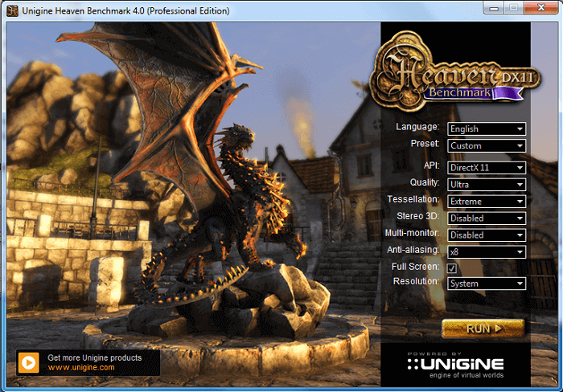Click the Unigine Heaven title bar app icon
This screenshot has height=392, width=563.
(x=13, y=10)
